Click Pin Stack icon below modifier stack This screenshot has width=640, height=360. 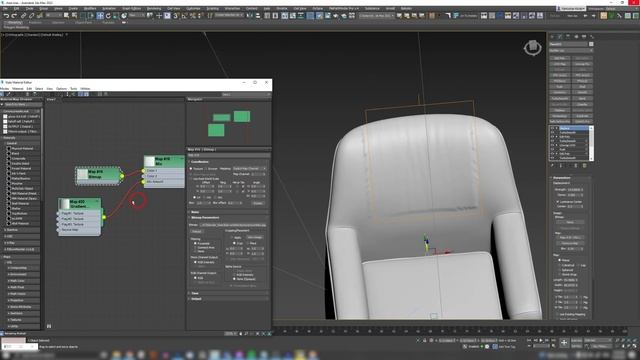pyautogui.click(x=552, y=165)
